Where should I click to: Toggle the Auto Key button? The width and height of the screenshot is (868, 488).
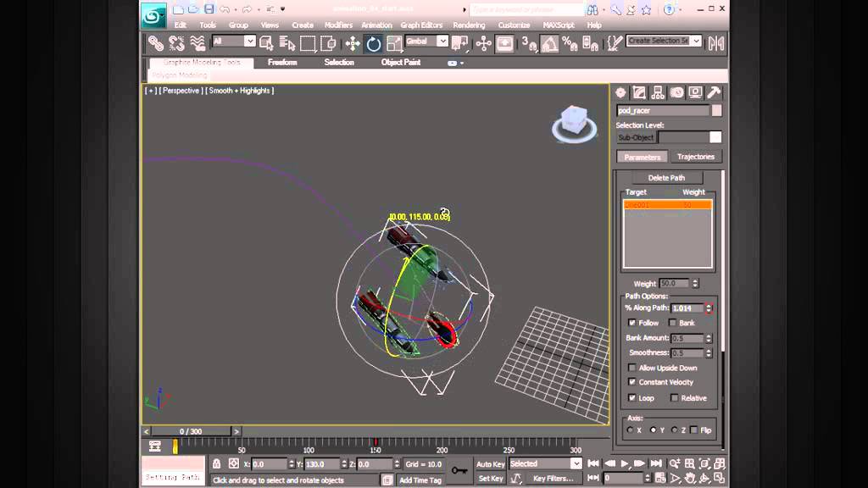(491, 463)
